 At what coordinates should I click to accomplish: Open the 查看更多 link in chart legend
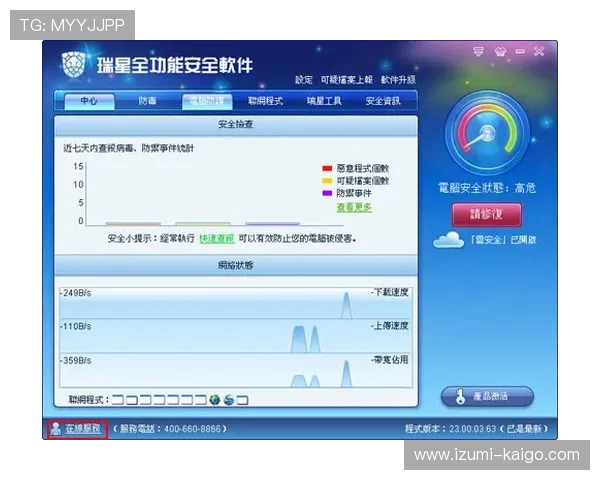pos(354,207)
